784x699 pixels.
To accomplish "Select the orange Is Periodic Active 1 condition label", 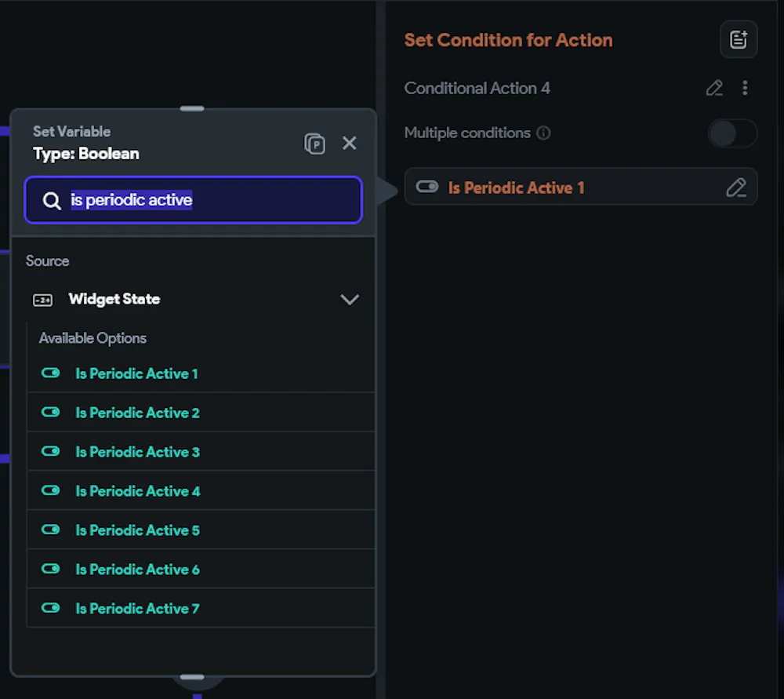I will tap(516, 187).
